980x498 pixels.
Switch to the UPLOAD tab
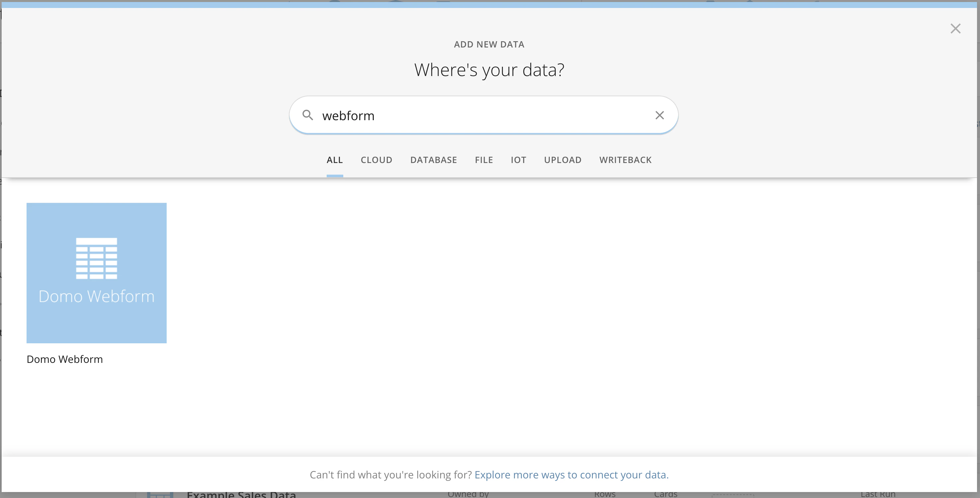click(x=562, y=160)
